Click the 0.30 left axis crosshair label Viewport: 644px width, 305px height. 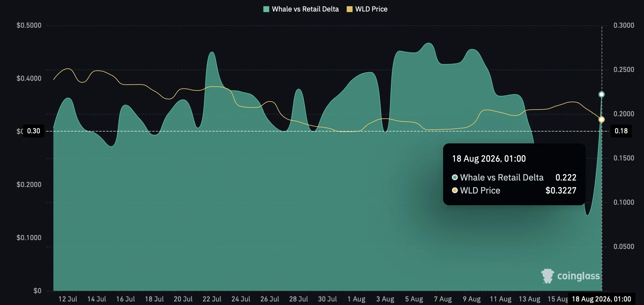[34, 131]
